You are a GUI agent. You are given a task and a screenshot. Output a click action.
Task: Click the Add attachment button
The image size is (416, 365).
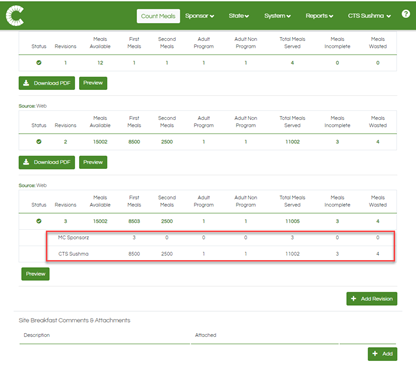tap(382, 354)
